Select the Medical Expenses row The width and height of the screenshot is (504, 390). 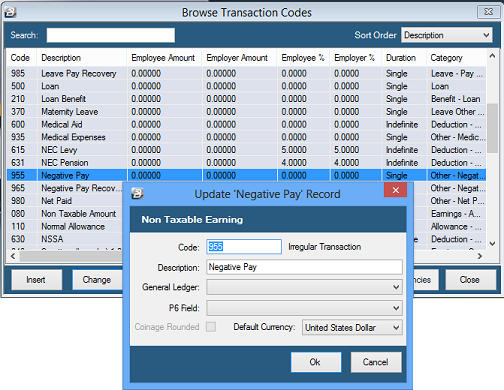coord(246,137)
